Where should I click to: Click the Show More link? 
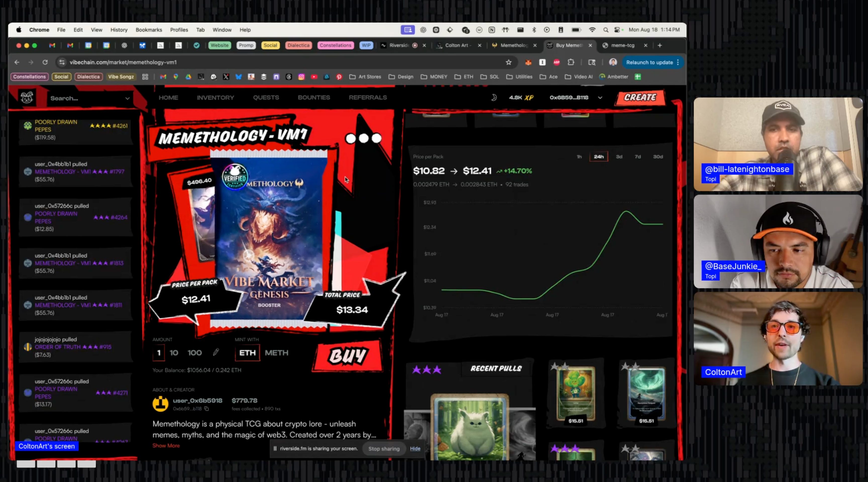[x=166, y=446]
